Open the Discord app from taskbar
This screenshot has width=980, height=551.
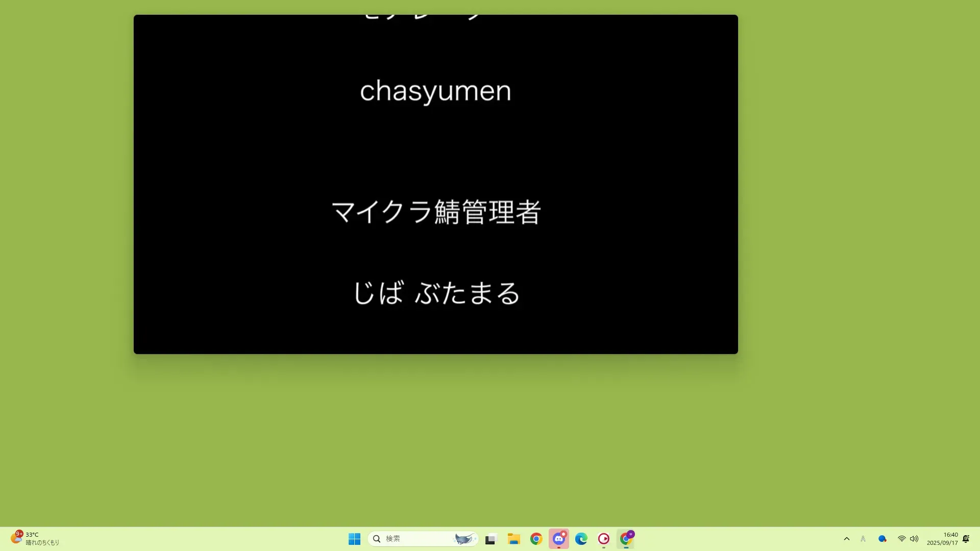coord(558,539)
